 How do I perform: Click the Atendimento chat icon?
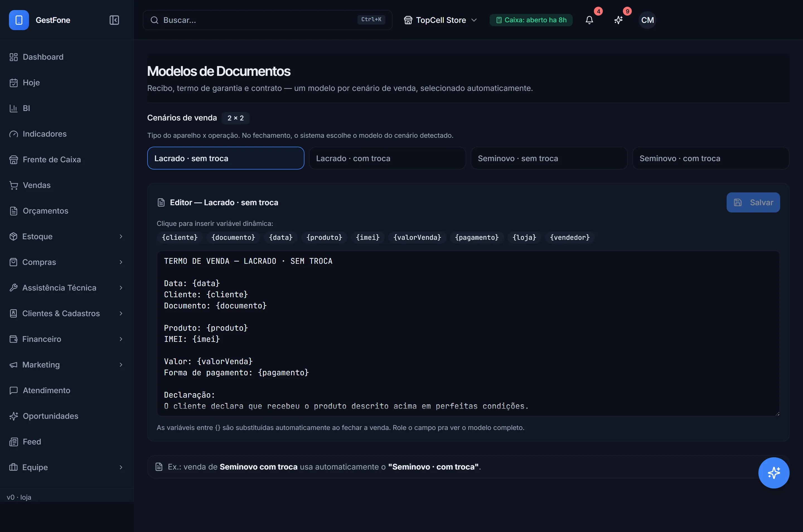click(x=14, y=391)
